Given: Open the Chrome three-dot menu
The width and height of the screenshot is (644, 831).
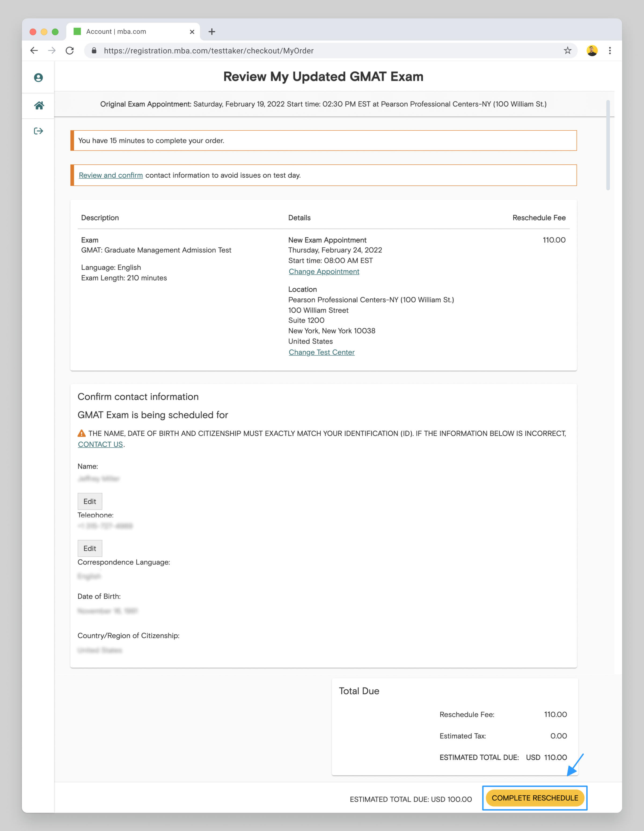Looking at the screenshot, I should click(610, 51).
